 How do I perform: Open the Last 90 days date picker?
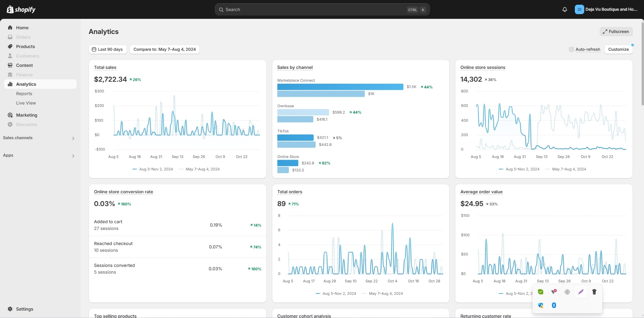click(x=107, y=49)
